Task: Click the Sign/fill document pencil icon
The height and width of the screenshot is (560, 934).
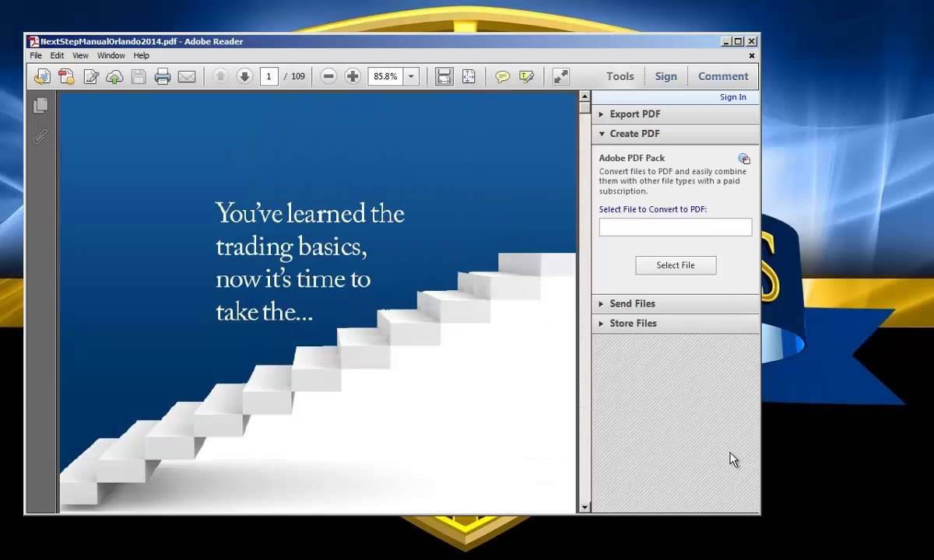Action: 91,76
